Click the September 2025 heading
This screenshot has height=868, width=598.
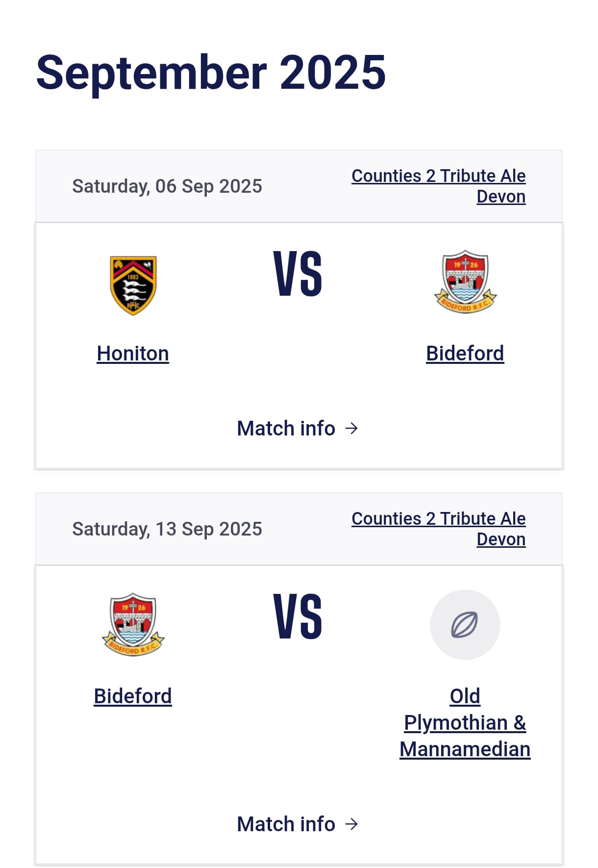click(211, 73)
